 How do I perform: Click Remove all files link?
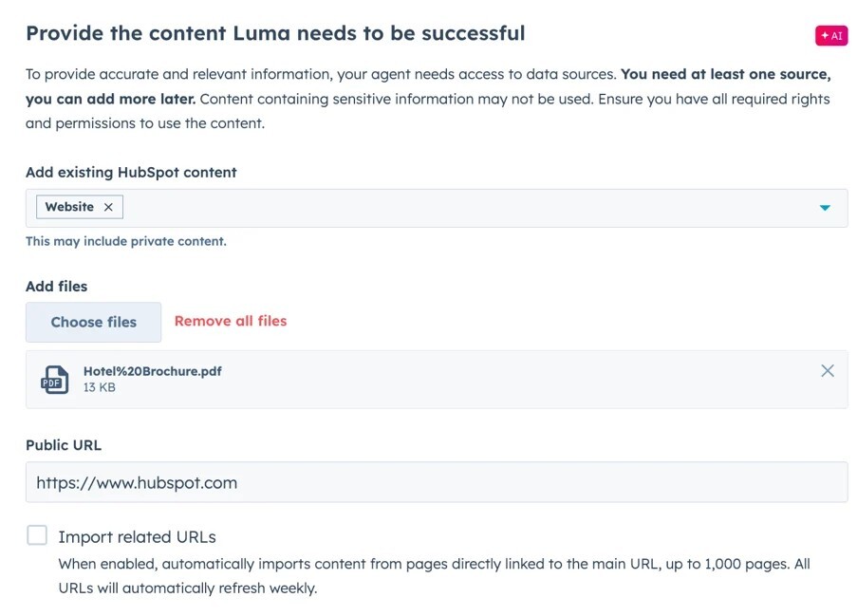point(231,321)
